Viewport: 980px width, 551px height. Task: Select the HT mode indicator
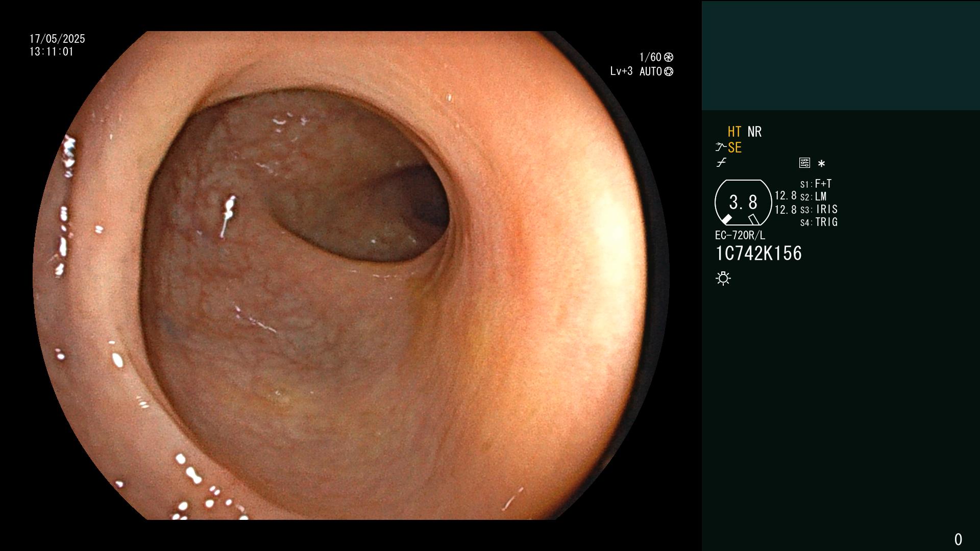pos(734,132)
